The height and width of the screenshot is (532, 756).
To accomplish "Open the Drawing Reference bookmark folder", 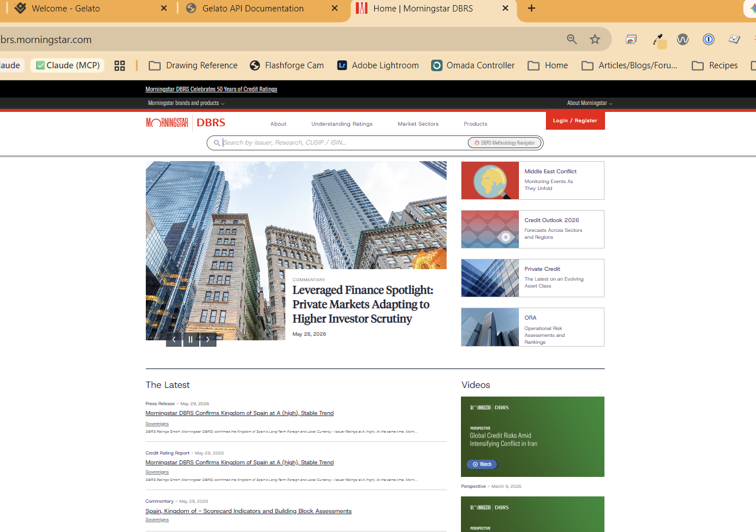I will pyautogui.click(x=193, y=65).
